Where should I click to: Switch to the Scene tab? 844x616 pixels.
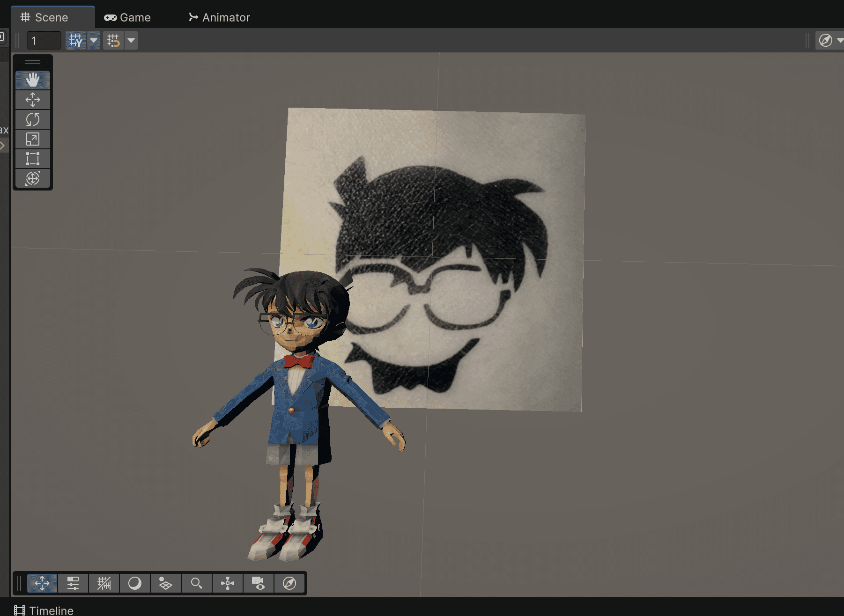[x=52, y=17]
